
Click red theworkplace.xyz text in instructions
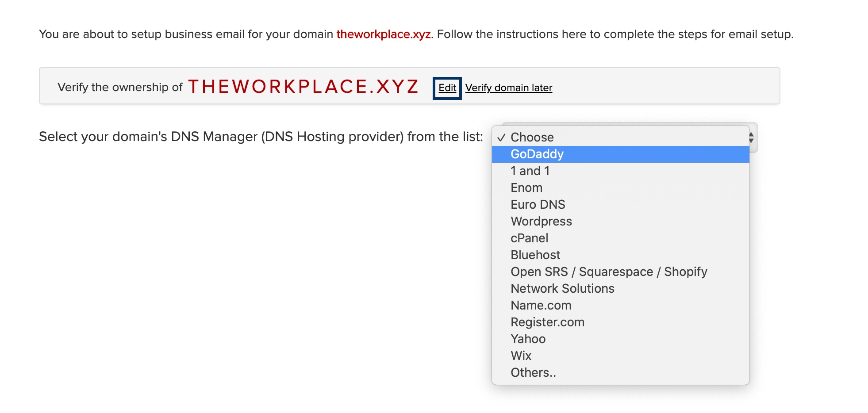coord(383,34)
